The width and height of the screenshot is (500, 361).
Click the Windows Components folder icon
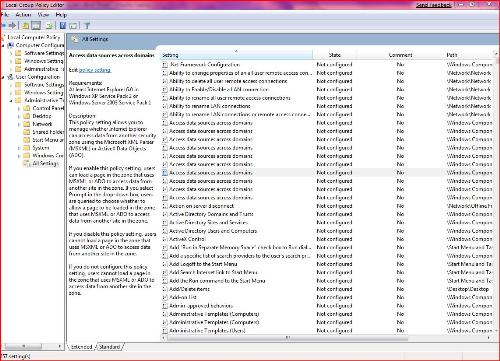(27, 156)
